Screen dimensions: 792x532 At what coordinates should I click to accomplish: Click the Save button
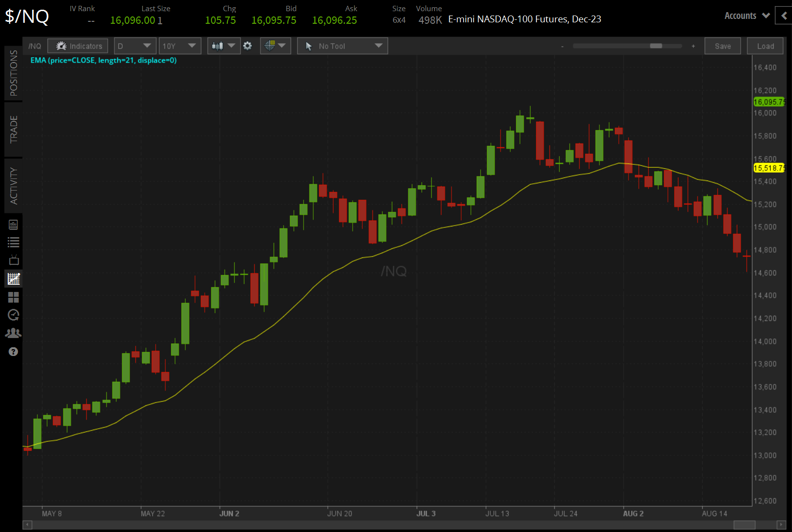coord(723,46)
